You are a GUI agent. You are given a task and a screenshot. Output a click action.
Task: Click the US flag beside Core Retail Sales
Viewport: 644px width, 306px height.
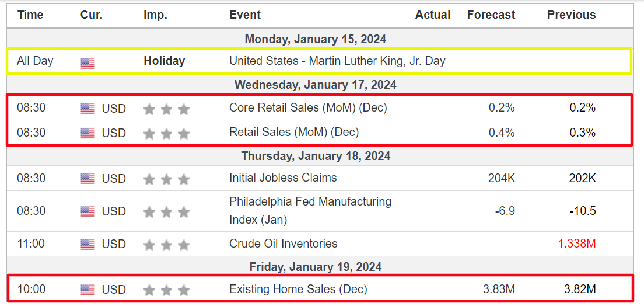click(x=87, y=109)
